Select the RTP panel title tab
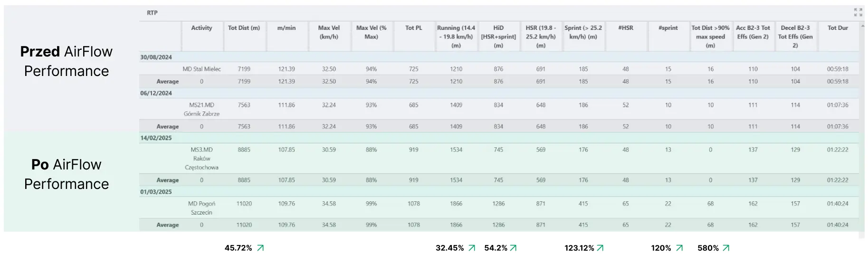This screenshot has height=263, width=868. tap(152, 13)
